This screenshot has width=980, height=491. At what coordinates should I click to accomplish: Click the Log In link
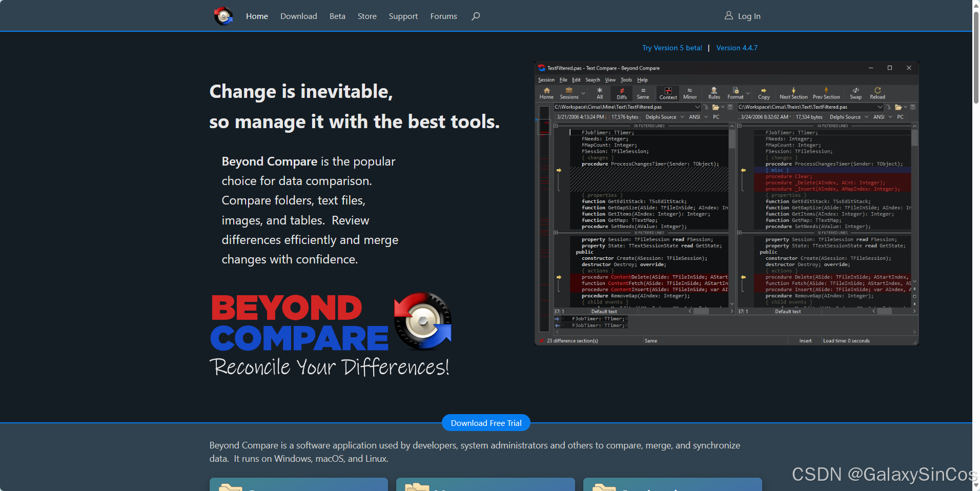coord(749,16)
